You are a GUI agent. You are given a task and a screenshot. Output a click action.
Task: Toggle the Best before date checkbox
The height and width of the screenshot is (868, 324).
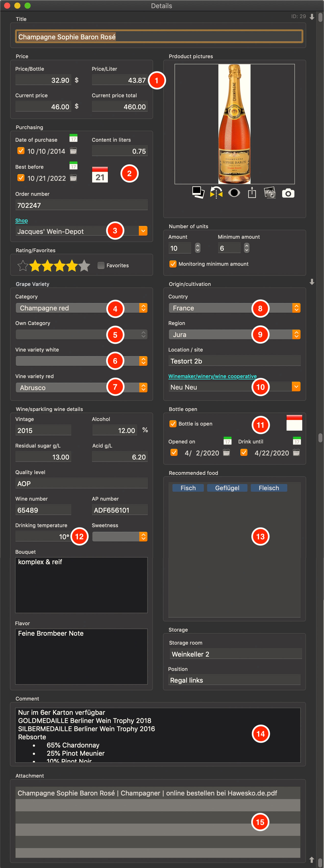click(x=21, y=178)
